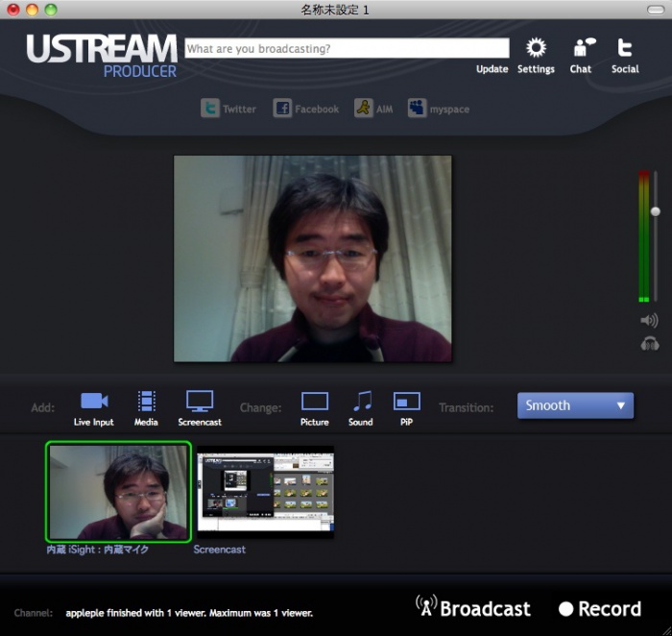Click the Update button
Viewport: 672px width, 636px height.
coord(492,69)
